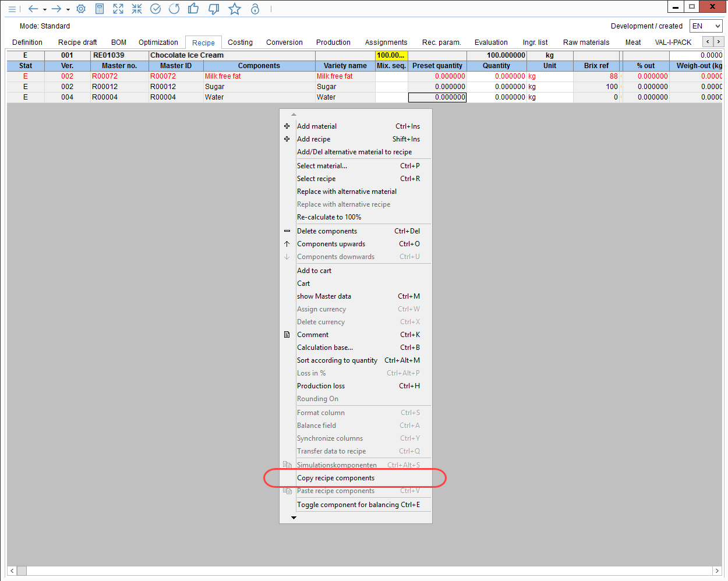
Task: Open the Meat tab
Action: click(x=633, y=42)
